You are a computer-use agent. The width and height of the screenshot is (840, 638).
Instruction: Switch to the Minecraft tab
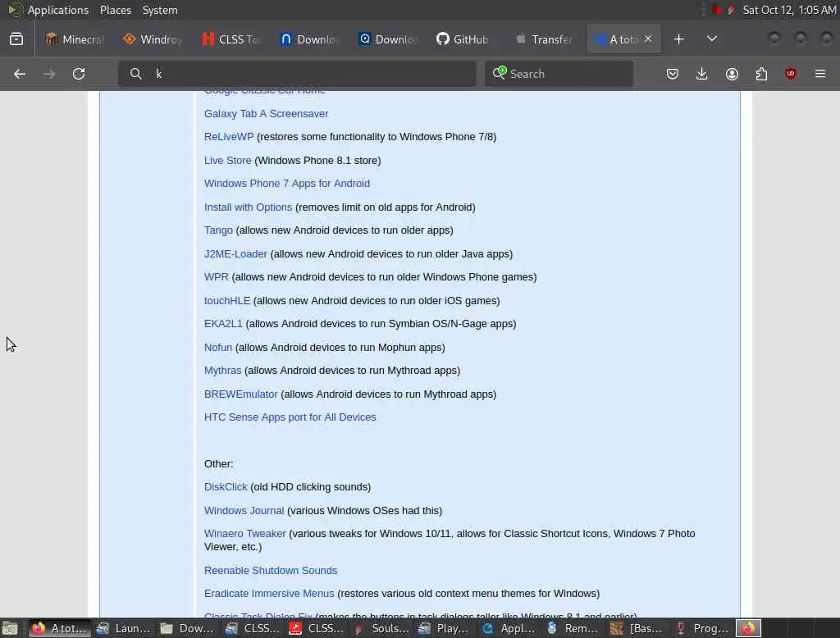click(x=75, y=39)
